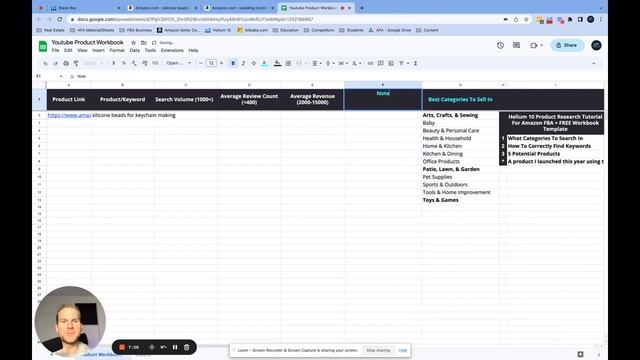Click Hide in the Loom sharing bar

coord(403,350)
